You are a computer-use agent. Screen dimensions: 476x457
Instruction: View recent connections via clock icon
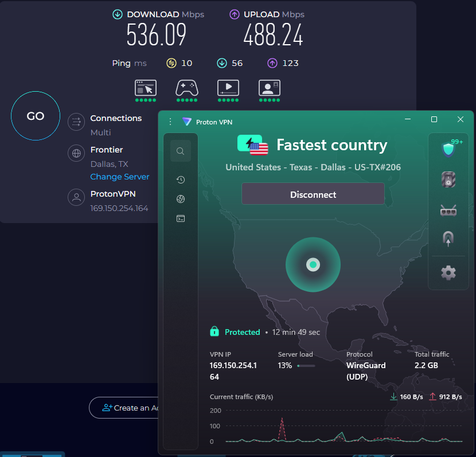click(180, 179)
